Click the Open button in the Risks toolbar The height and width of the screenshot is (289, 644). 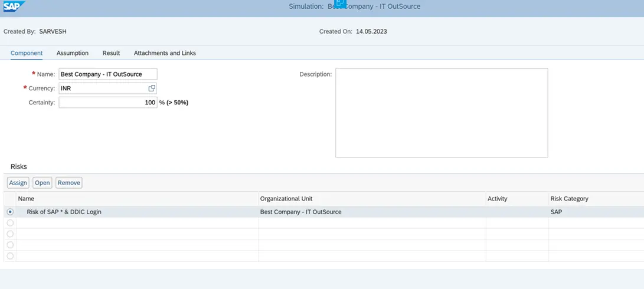pos(43,183)
